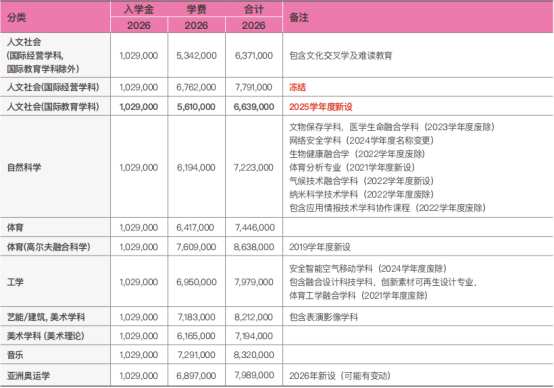Select total value '6,639,000'
Viewport: 554px width, 388px height.
click(x=254, y=107)
